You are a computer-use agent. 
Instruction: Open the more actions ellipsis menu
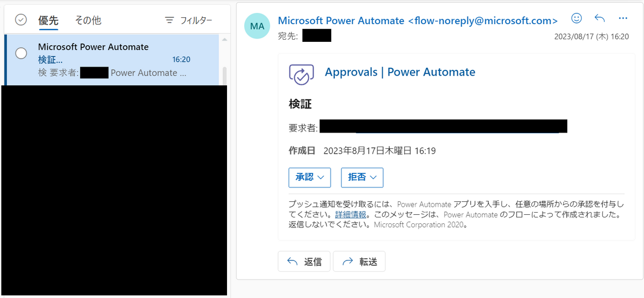[623, 18]
